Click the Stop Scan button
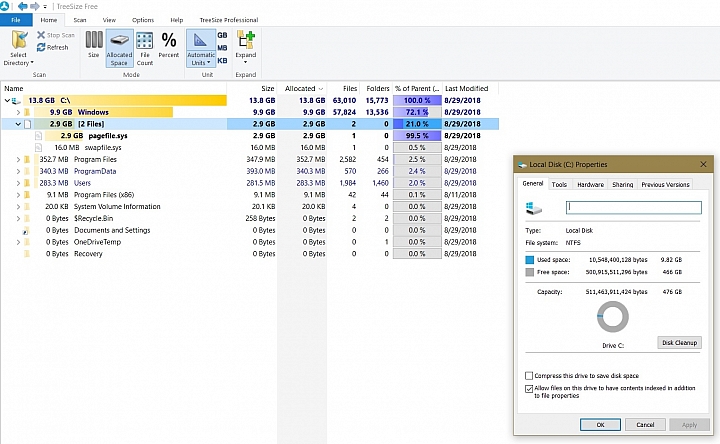 56,35
